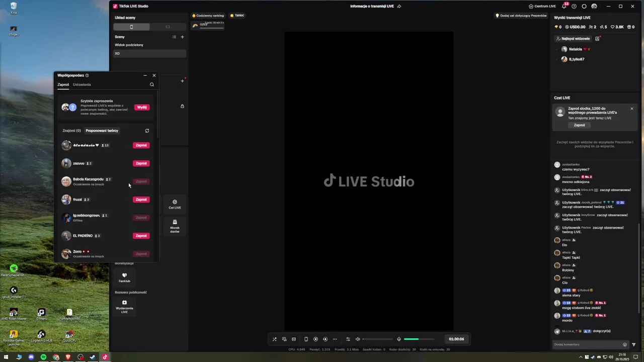Image resolution: width=644 pixels, height=362 pixels.
Task: Open the profile avatar in title bar
Action: point(594,7)
